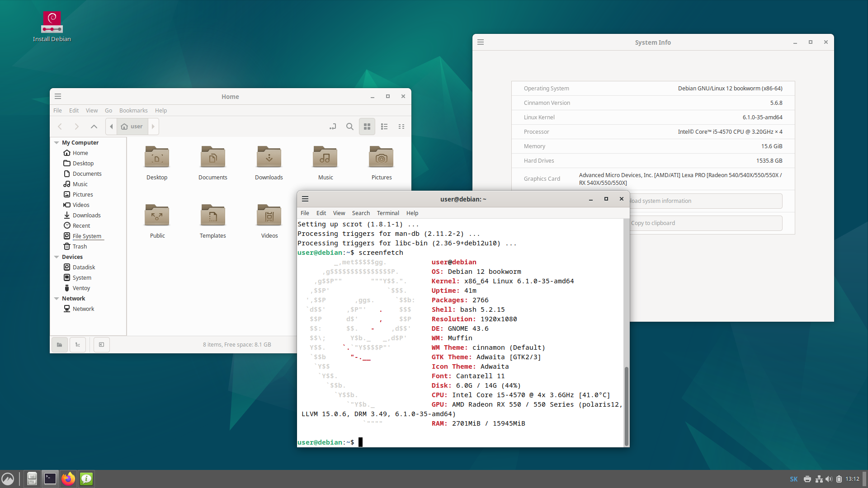Open the Cinnamon menu button in panel
This screenshot has height=488, width=868.
pyautogui.click(x=8, y=479)
